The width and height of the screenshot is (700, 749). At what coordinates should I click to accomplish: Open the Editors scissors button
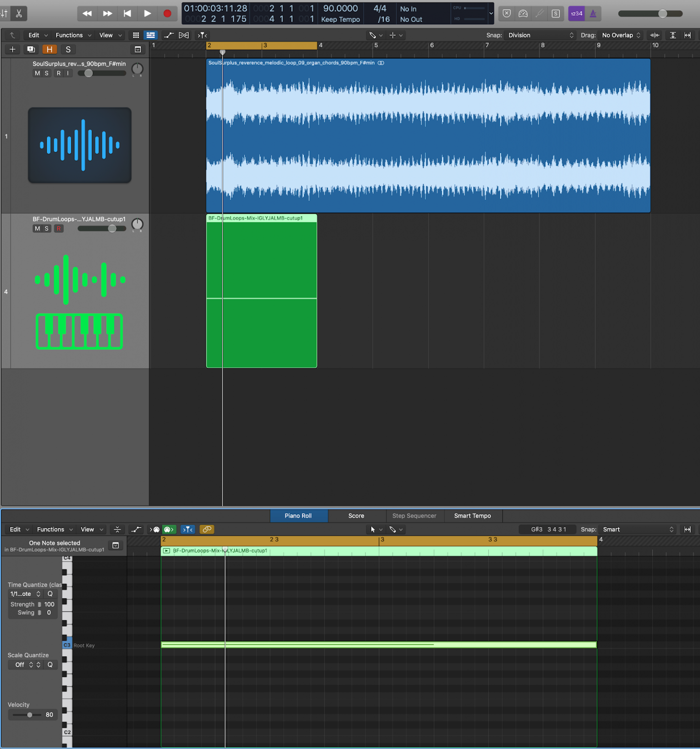(19, 14)
